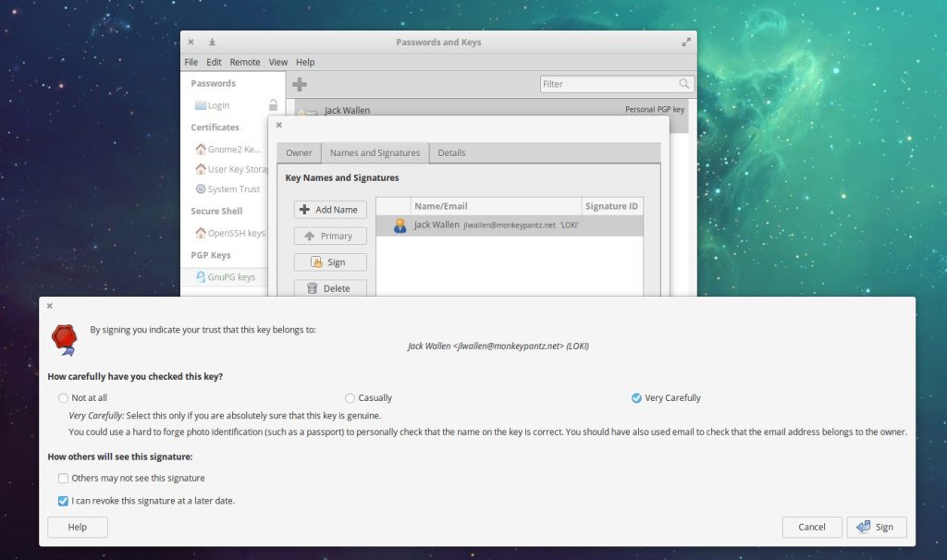Switch to the Owner tab

click(x=299, y=153)
